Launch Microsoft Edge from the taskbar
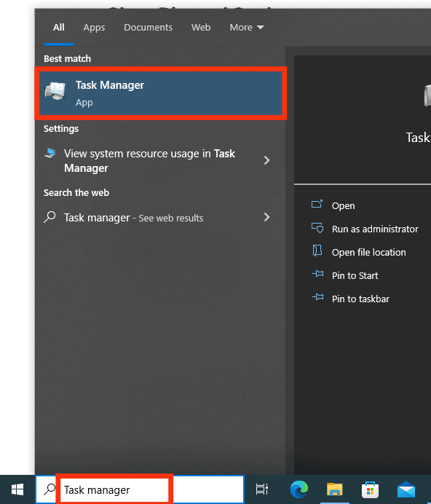Screen dimensions: 431x504 (x=299, y=489)
